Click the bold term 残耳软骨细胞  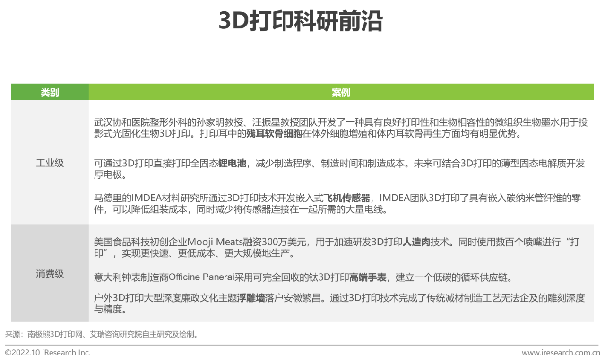274,134
